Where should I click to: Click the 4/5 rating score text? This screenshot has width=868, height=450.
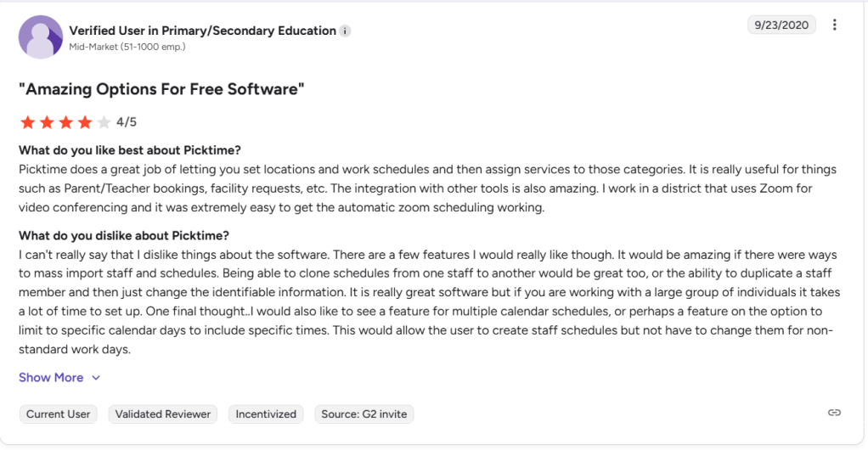pyautogui.click(x=127, y=122)
